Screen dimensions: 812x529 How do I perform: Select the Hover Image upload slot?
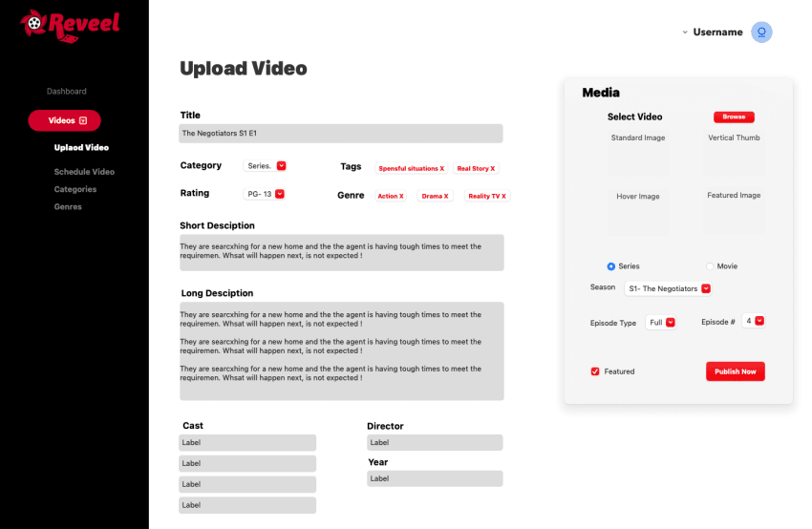click(x=638, y=211)
